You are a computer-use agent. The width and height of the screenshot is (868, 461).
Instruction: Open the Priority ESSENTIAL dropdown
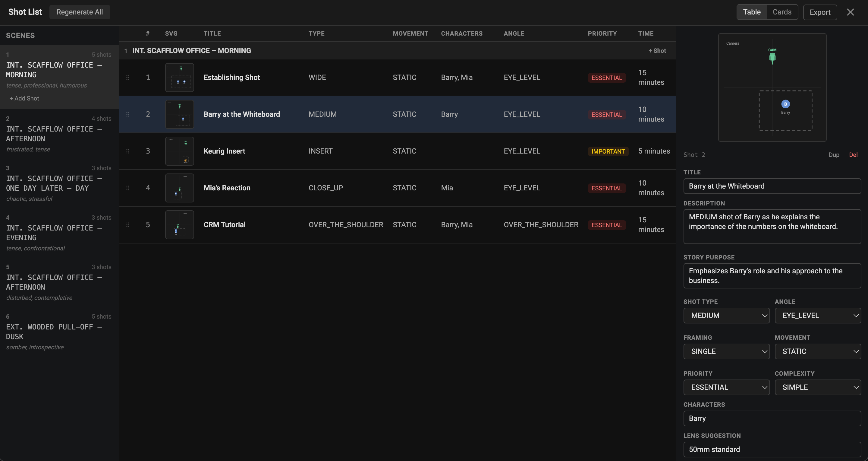coord(726,387)
